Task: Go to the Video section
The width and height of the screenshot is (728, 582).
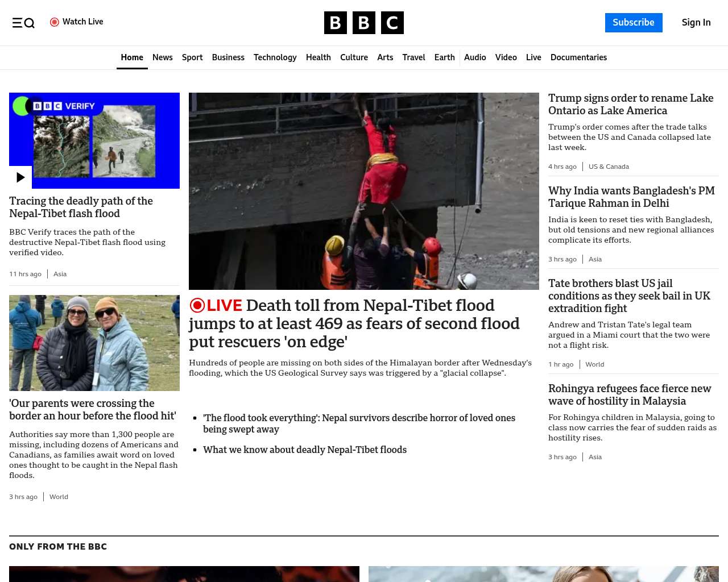Action: click(x=506, y=57)
